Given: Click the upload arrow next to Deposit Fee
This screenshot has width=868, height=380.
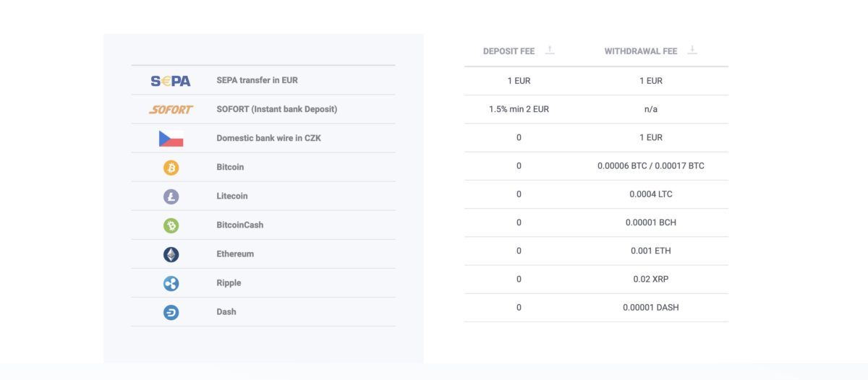Looking at the screenshot, I should point(550,50).
